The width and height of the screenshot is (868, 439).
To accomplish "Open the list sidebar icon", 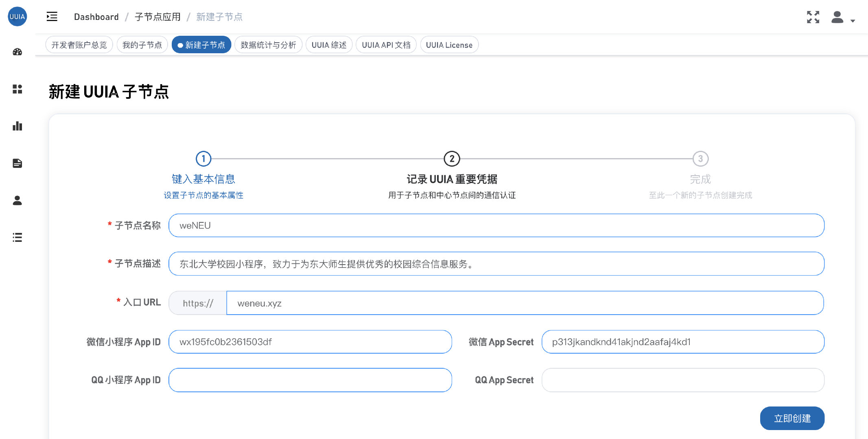I will tap(17, 237).
